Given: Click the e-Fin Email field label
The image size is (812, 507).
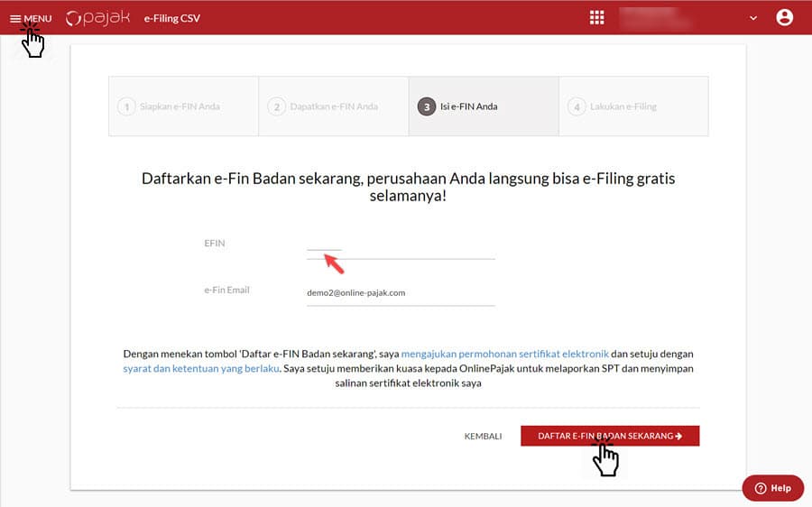Looking at the screenshot, I should (x=226, y=290).
